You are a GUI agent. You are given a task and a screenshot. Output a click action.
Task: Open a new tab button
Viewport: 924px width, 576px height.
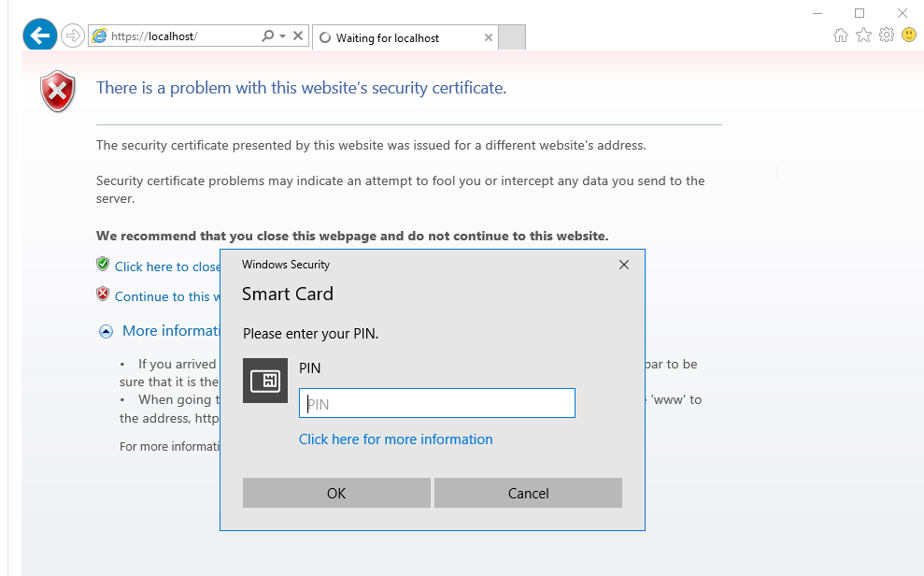pyautogui.click(x=512, y=37)
